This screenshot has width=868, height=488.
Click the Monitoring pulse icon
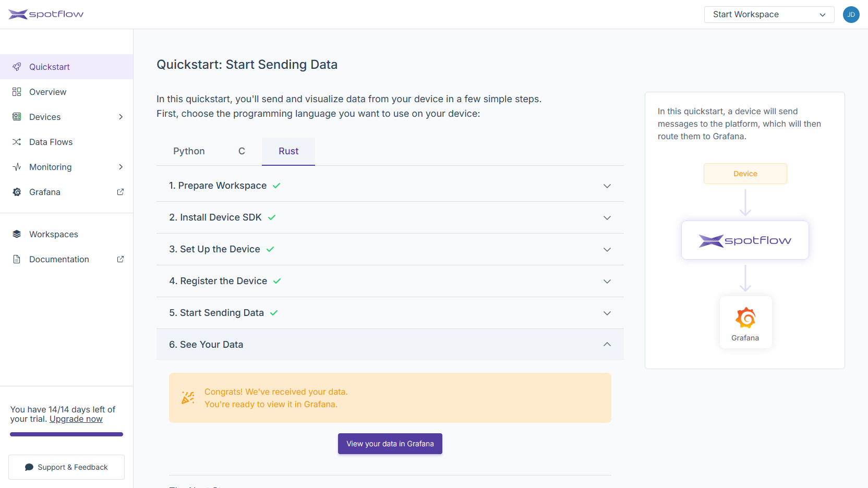coord(17,167)
